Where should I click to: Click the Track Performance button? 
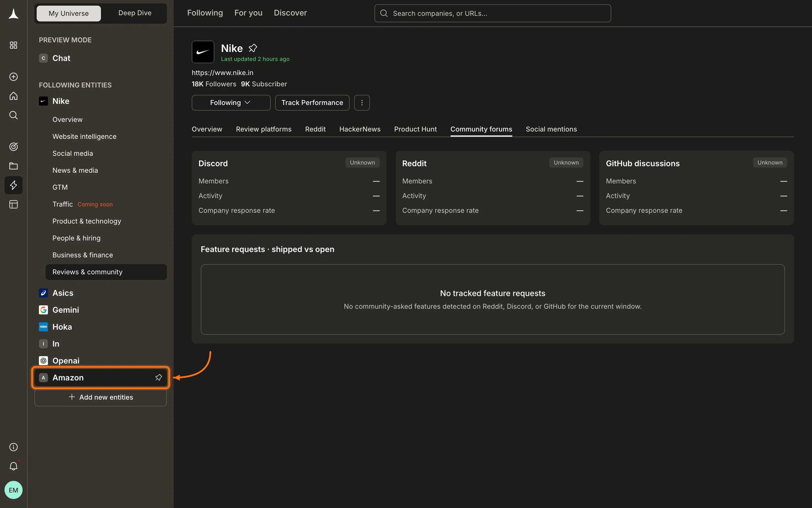(x=312, y=102)
